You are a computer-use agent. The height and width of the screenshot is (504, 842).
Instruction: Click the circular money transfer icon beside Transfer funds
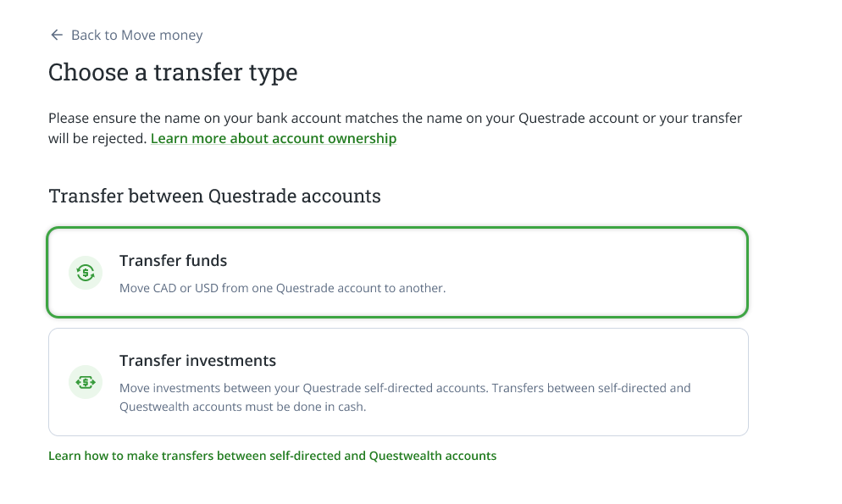[x=85, y=272]
